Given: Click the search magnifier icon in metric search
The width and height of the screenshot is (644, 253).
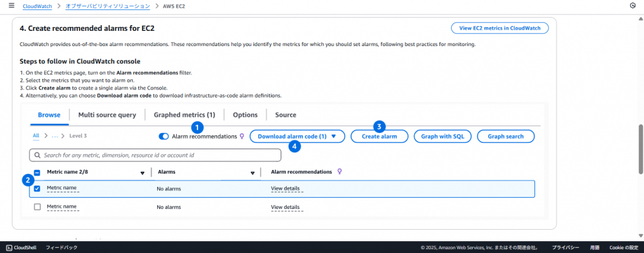Looking at the screenshot, I should point(38,155).
